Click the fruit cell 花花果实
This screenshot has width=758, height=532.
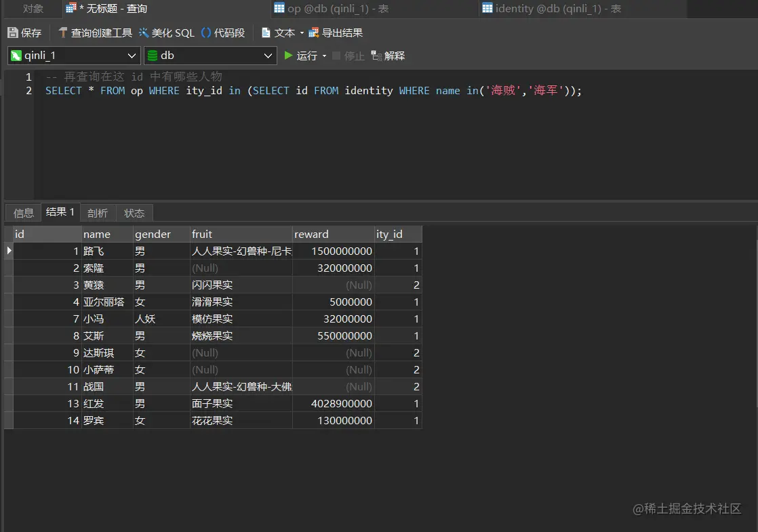click(x=241, y=420)
